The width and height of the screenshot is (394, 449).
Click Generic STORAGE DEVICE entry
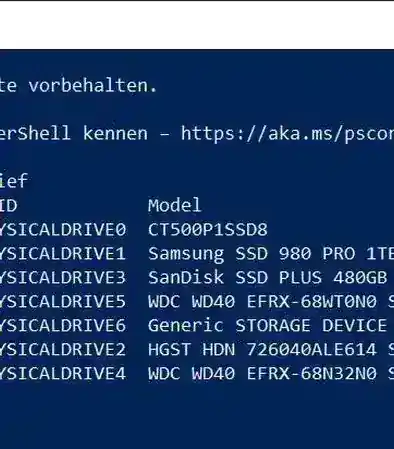[267, 325]
